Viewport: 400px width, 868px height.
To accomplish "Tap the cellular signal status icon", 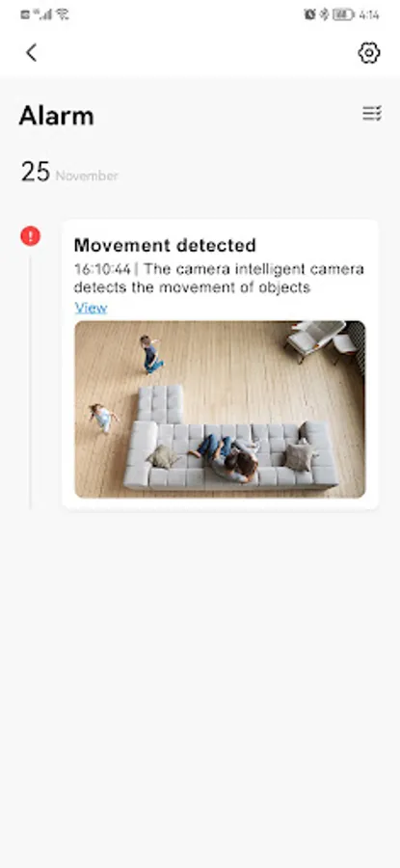I will click(43, 14).
